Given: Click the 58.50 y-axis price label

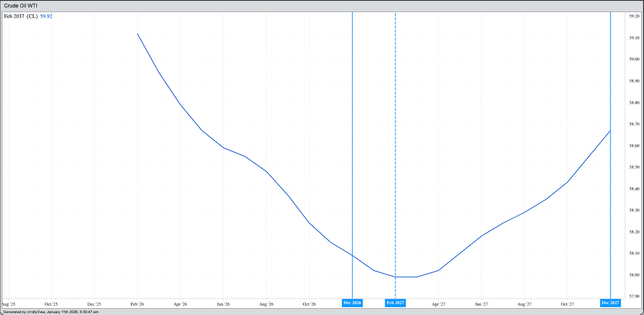Looking at the screenshot, I should (x=634, y=167).
